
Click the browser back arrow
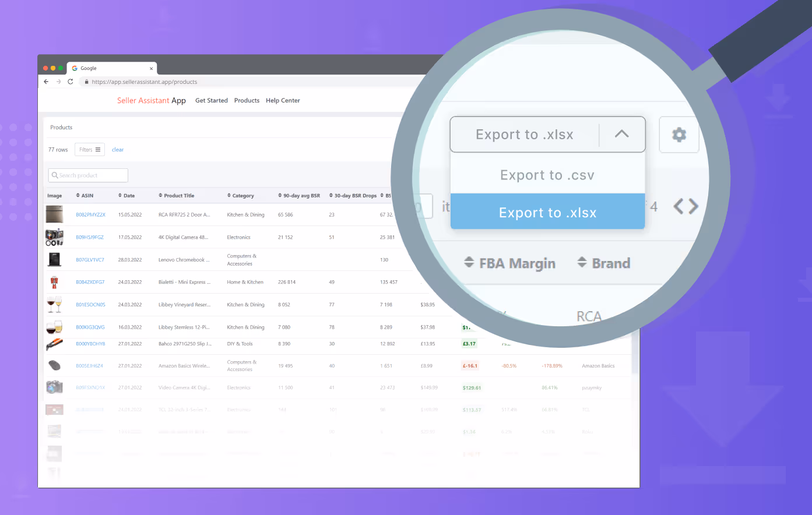[46, 82]
